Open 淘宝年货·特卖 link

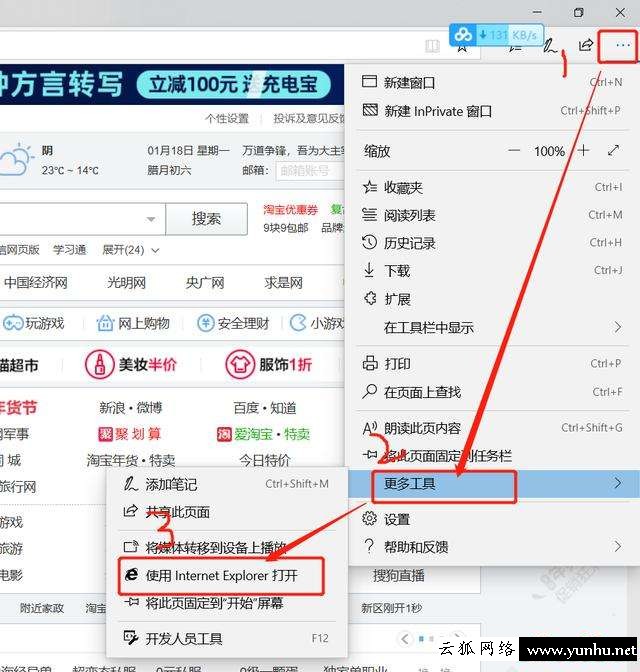(x=131, y=461)
